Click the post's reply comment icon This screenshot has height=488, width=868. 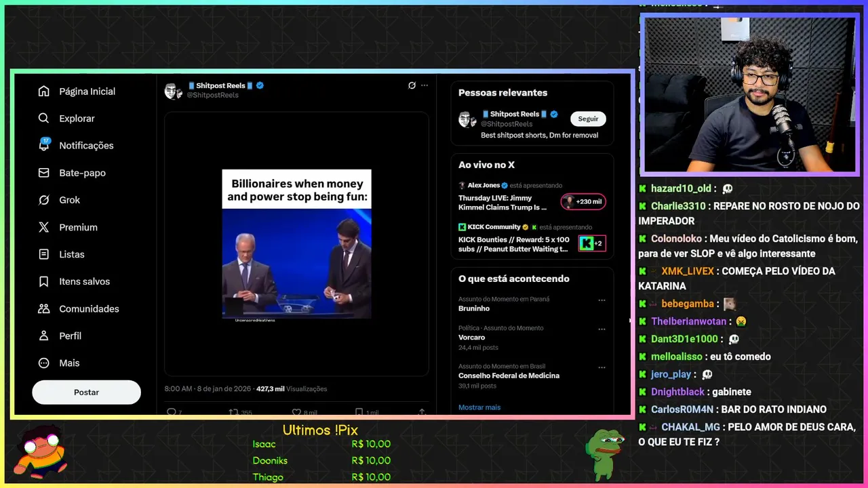[x=171, y=411]
